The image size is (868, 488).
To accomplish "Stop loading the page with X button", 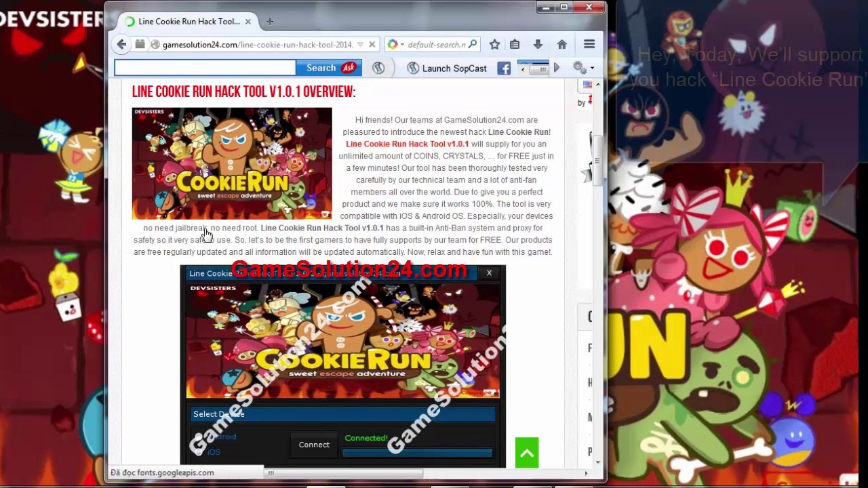I will tap(372, 45).
